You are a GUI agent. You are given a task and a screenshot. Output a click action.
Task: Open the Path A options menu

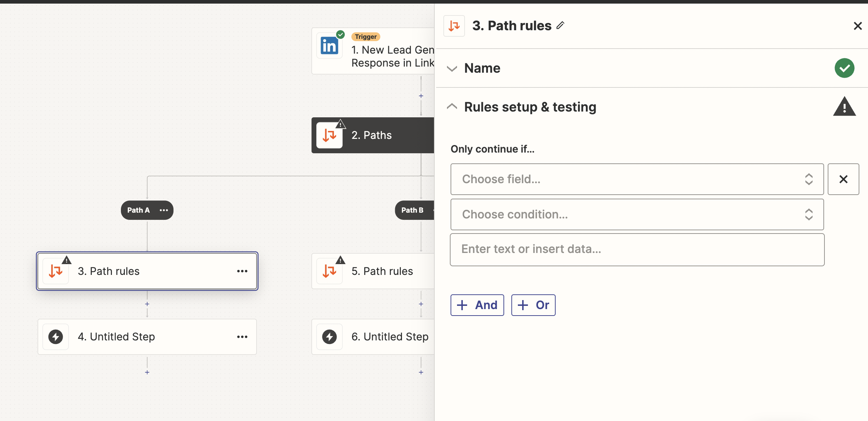tap(164, 210)
